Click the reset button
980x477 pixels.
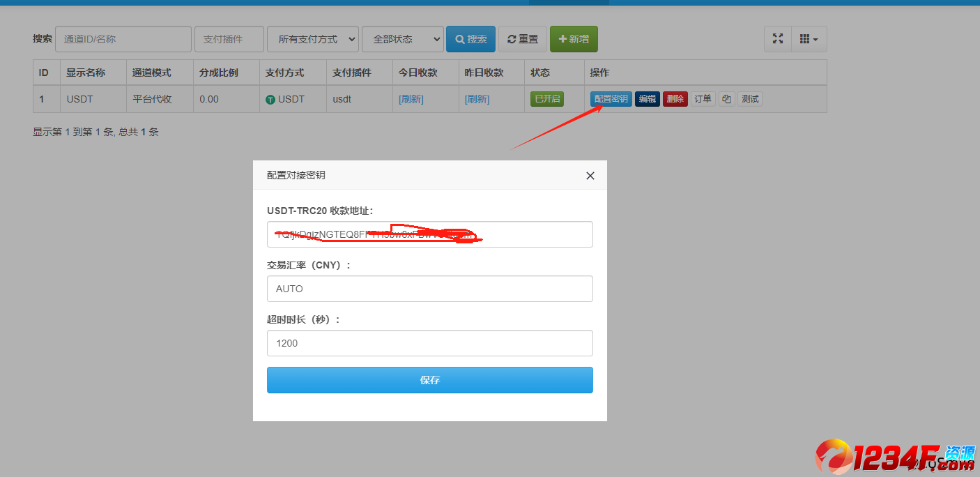[x=523, y=39]
